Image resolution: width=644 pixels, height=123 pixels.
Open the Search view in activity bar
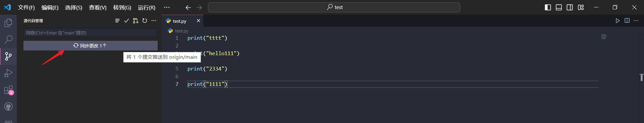point(8,39)
